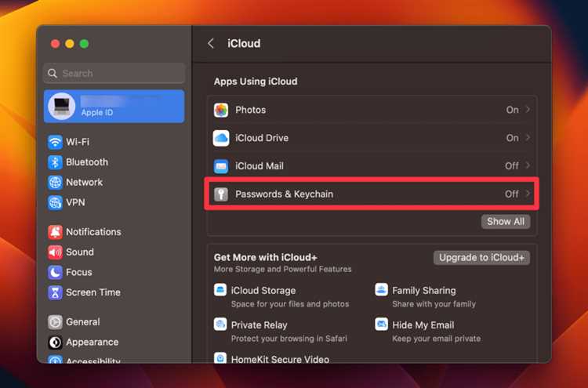
Task: Click "HomeKit Secure Video" feature title
Action: (280, 359)
